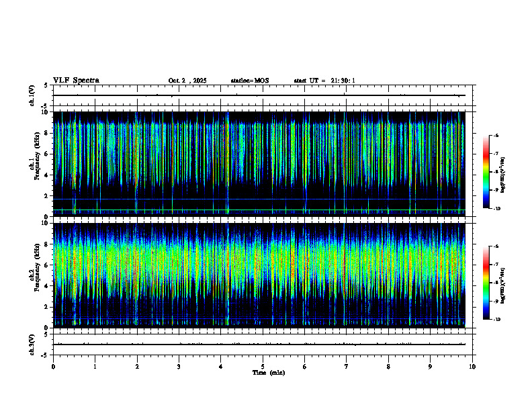The height and width of the screenshot is (411, 532).
Task: Click the ch.3(V) axis label
Action: click(32, 345)
